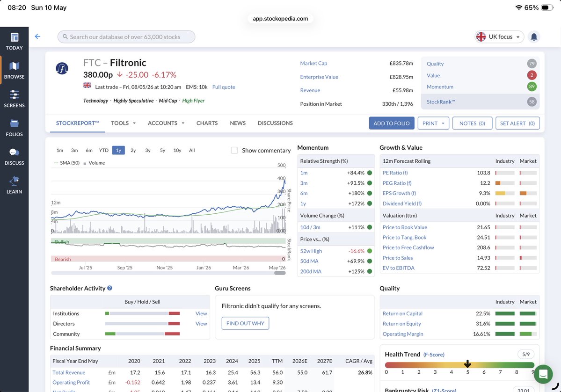Viewport: 561px width, 392px height.
Task: Click the Filtronic company logo
Action: coord(62,68)
